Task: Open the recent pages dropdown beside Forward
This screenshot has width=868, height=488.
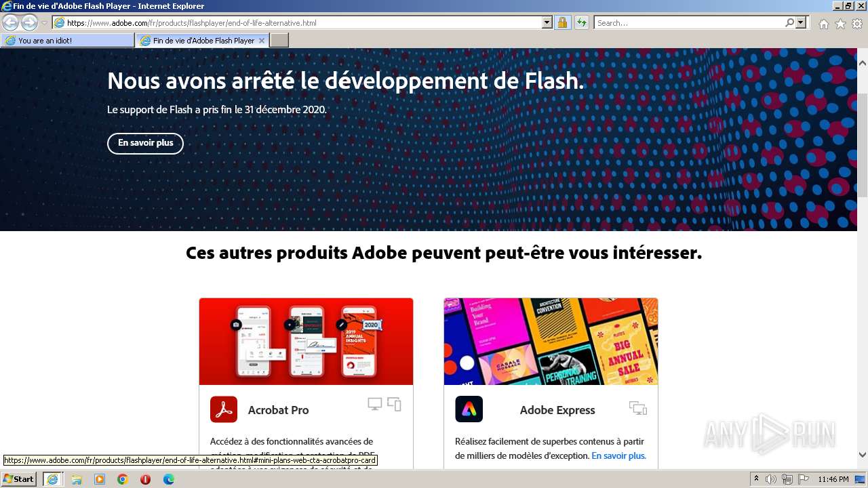Action: pos(44,23)
